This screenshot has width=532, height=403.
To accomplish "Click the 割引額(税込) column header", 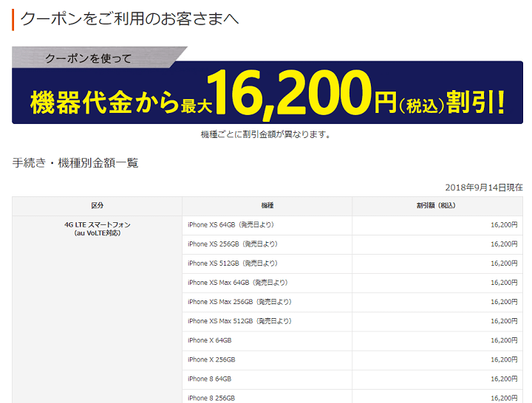I will click(437, 206).
